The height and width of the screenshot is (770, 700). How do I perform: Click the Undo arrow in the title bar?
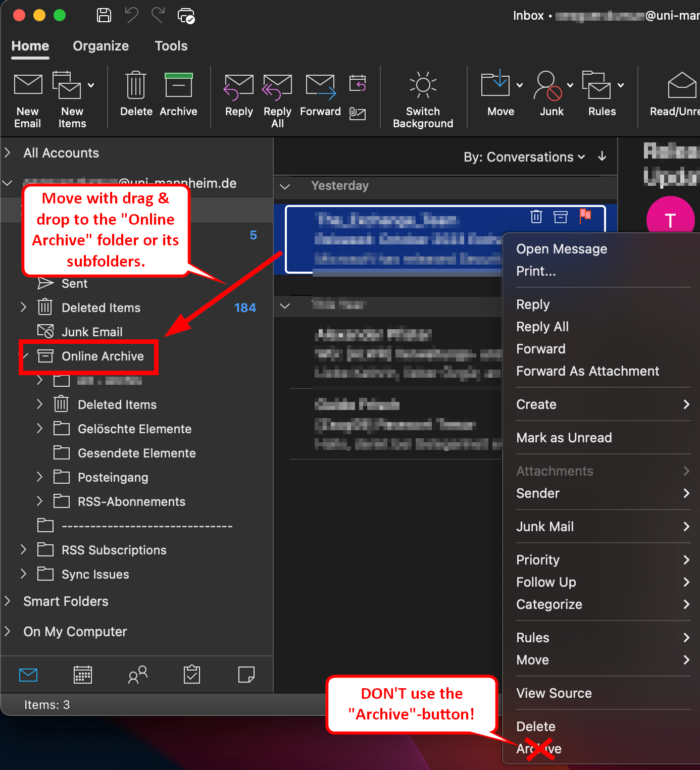(x=131, y=15)
